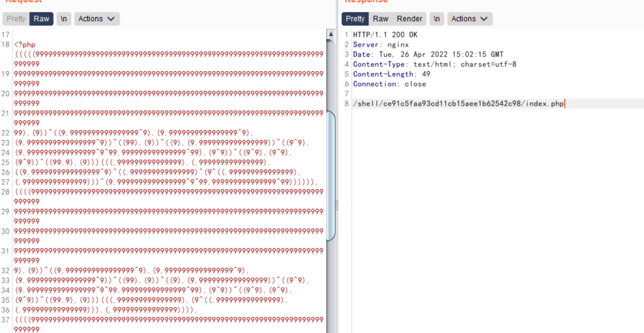Click the /shell/.../index.php response body path
This screenshot has width=644, height=333.
pos(458,104)
